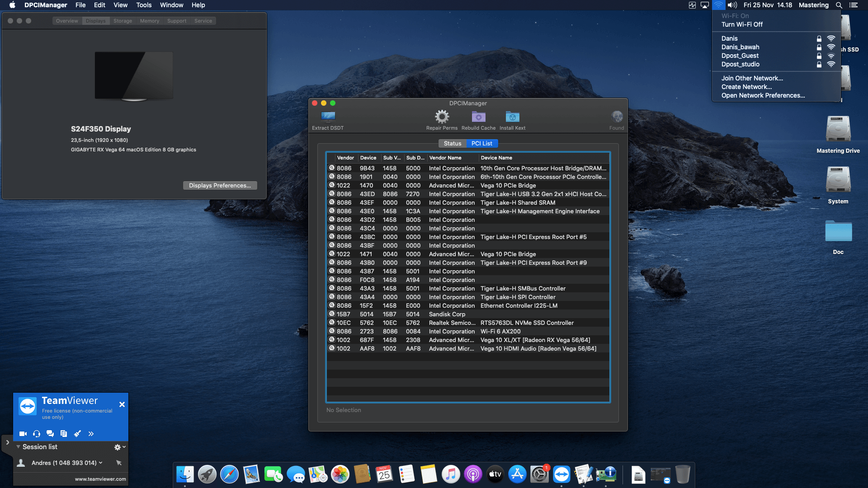This screenshot has height=488, width=868.
Task: Expand the Andres session chevron
Action: tap(100, 463)
